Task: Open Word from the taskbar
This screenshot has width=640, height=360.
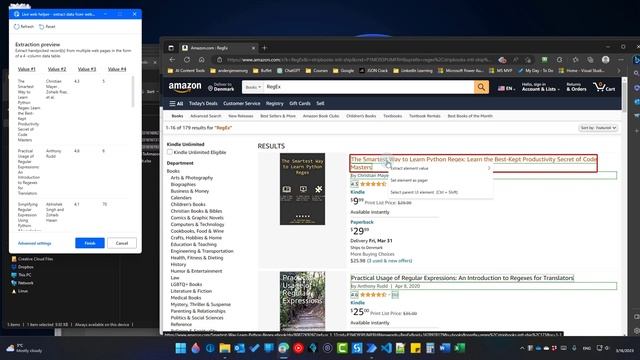Action: (445, 348)
